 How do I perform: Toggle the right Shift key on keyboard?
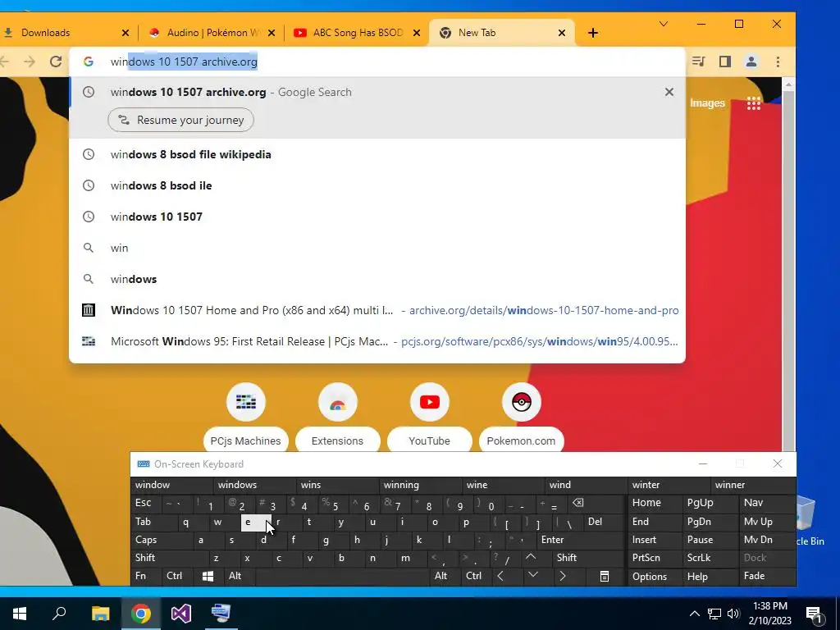(587, 558)
